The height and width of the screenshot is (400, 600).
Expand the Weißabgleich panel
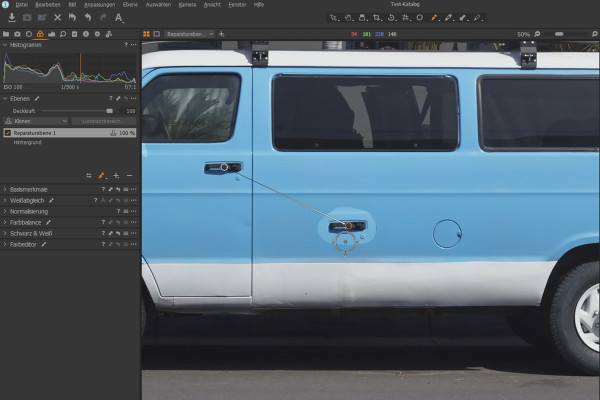coord(5,200)
